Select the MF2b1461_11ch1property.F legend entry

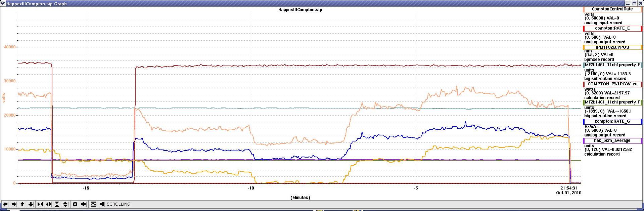point(612,102)
